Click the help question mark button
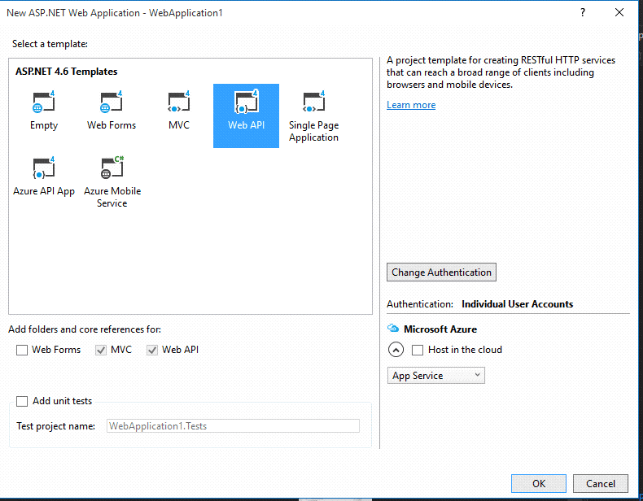Viewport: 643px width, 501px height. (x=583, y=11)
